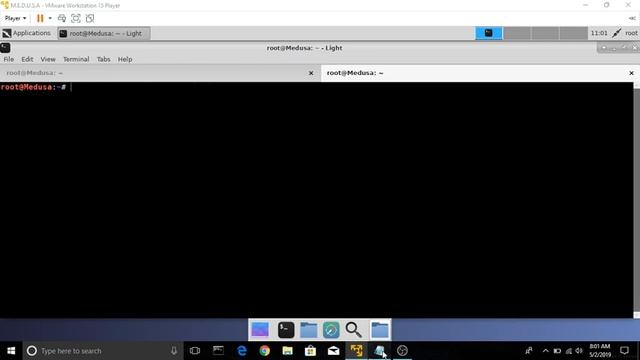Open the terminal Help menu
The width and height of the screenshot is (640, 360).
coord(125,59)
